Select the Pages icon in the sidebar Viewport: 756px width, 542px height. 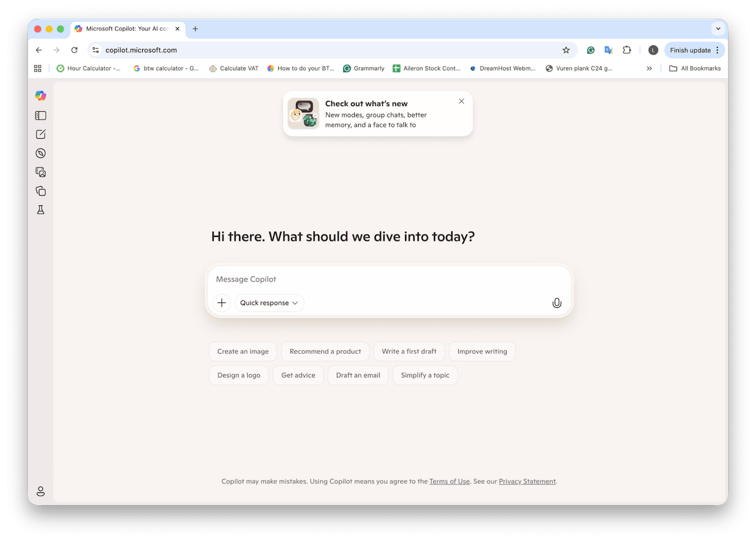[40, 191]
